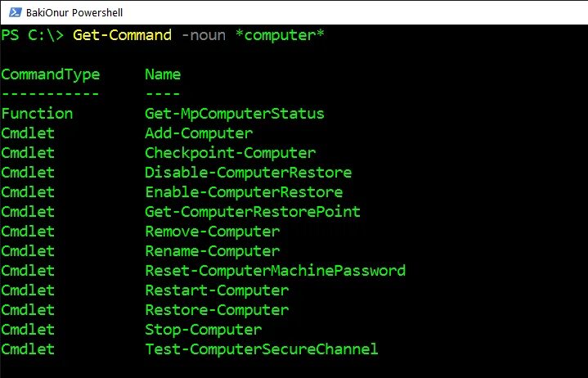Click the PS C:\> prompt text

(33, 35)
